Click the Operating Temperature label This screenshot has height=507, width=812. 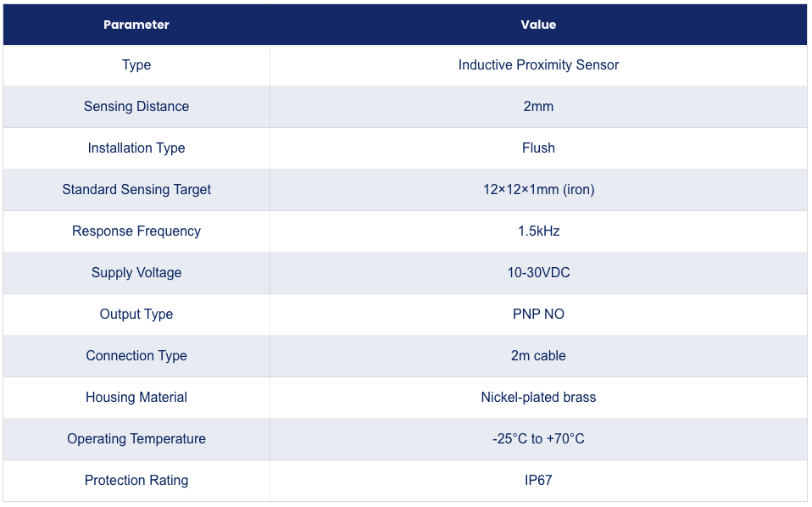(136, 438)
